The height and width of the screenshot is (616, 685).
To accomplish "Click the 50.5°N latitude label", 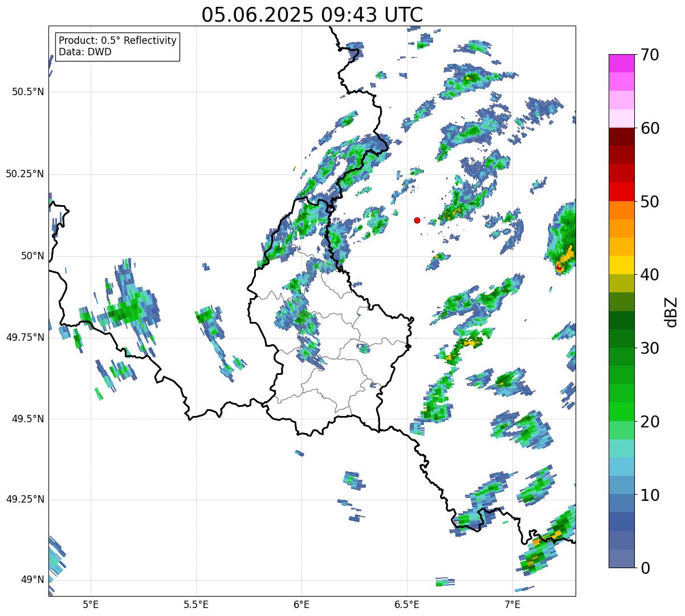I will [28, 92].
